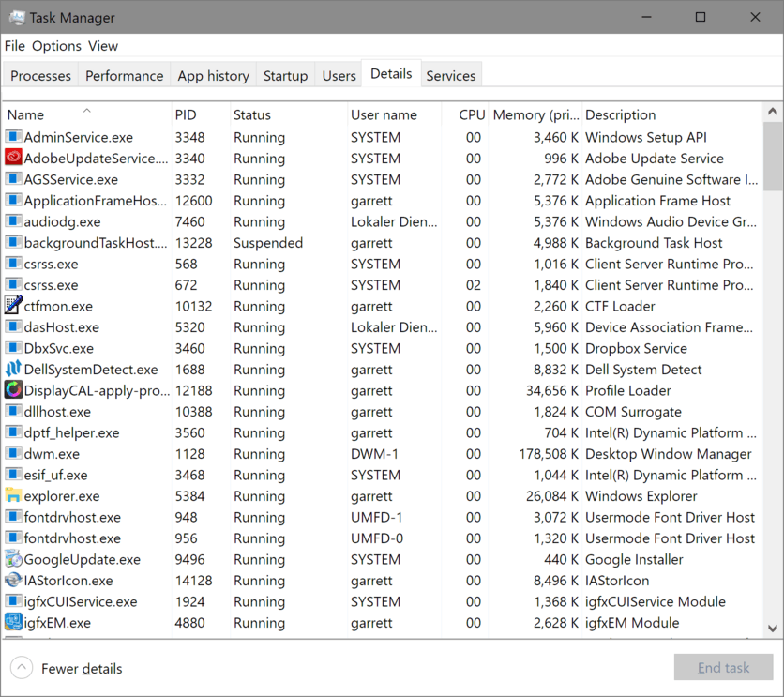Switch to the Startup tab

click(285, 75)
